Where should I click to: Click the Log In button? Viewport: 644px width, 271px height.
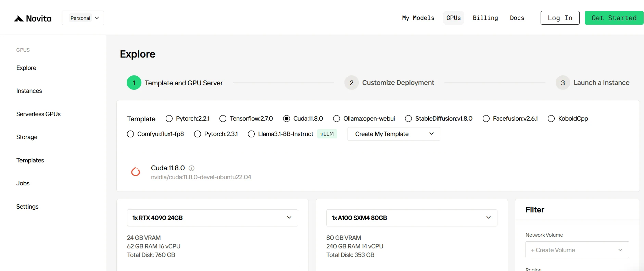coord(560,18)
